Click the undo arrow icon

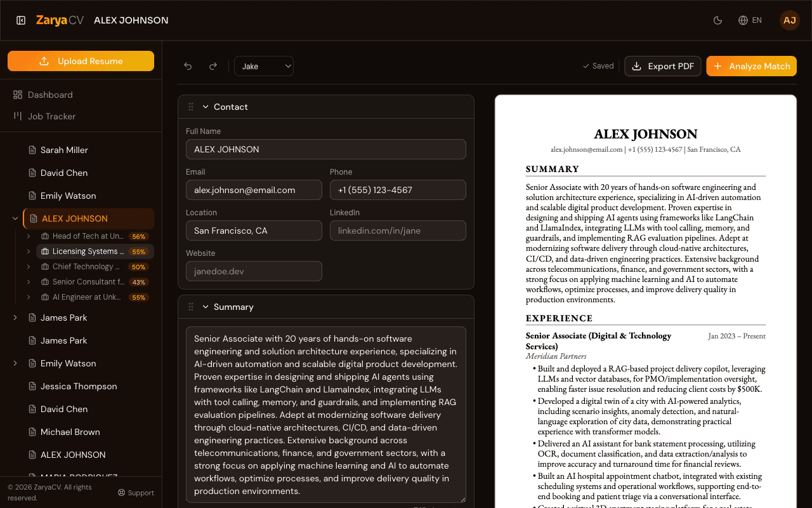point(188,65)
